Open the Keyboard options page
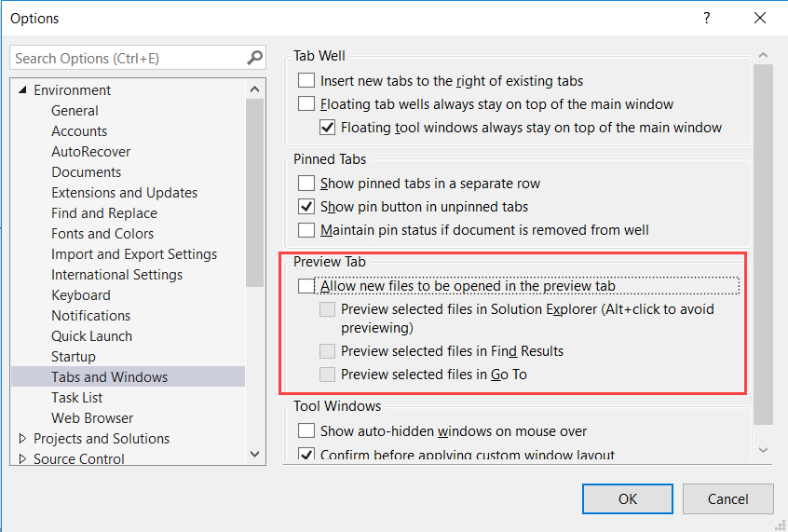The image size is (788, 532). (81, 295)
